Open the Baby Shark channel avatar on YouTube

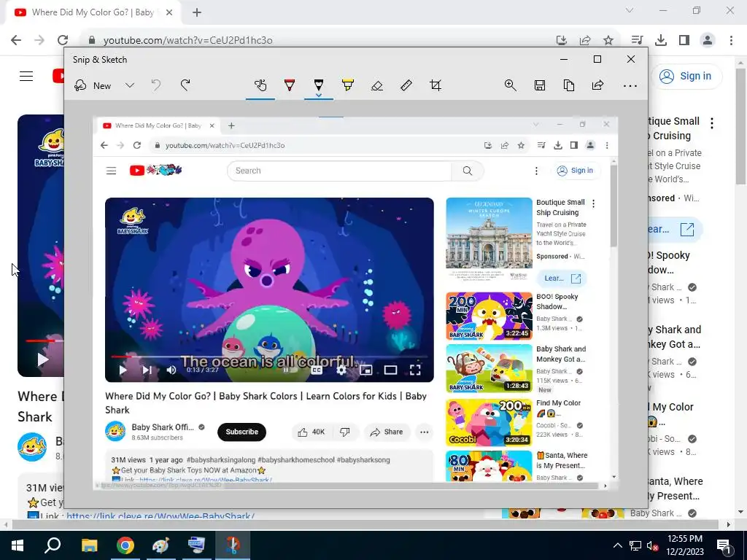(x=32, y=447)
